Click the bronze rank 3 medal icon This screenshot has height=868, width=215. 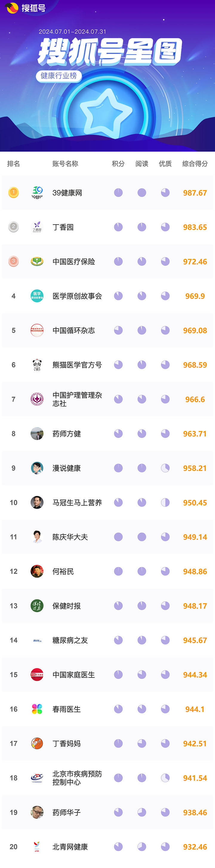click(x=13, y=261)
